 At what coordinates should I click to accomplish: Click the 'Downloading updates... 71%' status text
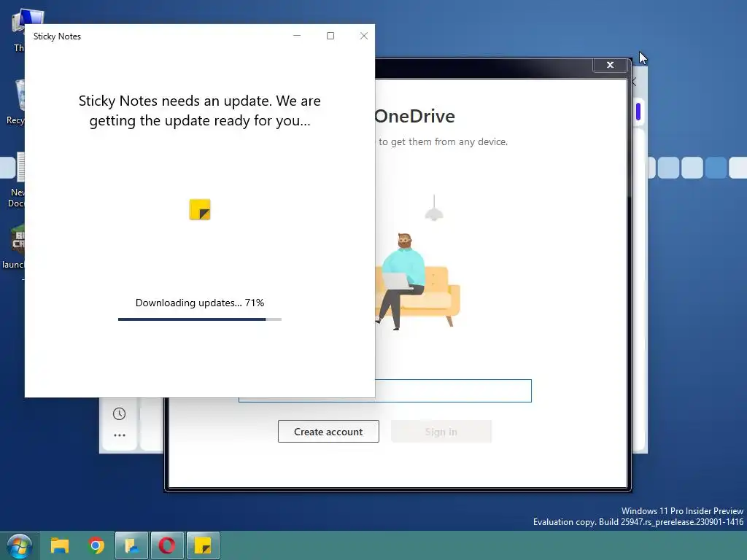200,303
